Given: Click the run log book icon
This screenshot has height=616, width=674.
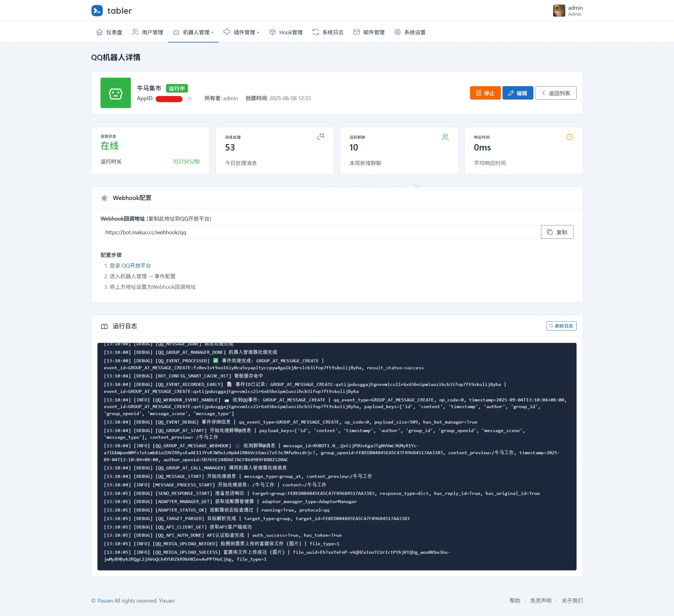Looking at the screenshot, I should pos(104,326).
